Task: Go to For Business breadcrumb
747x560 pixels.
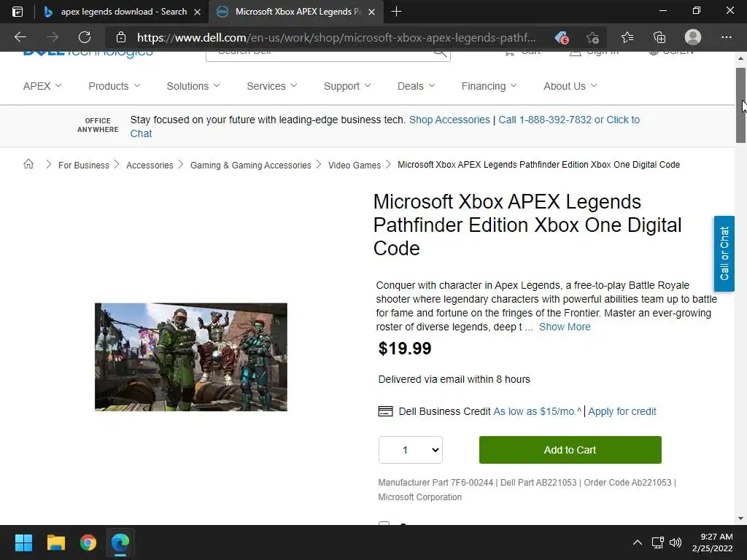Action: point(83,166)
